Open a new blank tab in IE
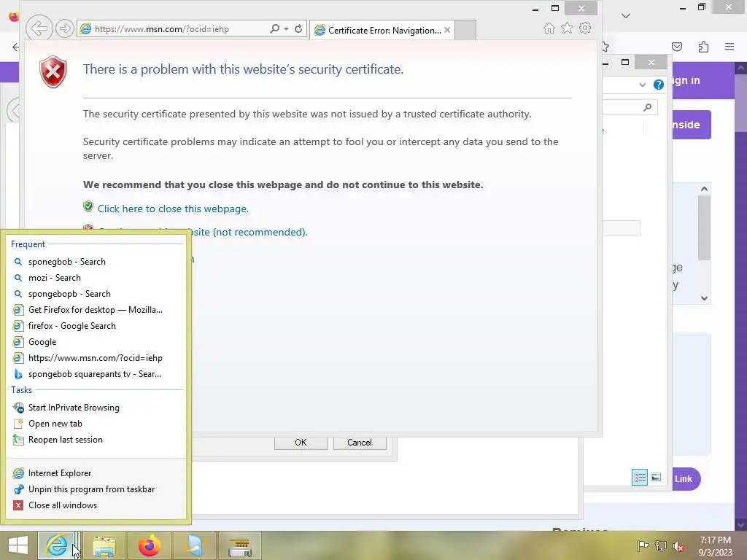 (465, 30)
